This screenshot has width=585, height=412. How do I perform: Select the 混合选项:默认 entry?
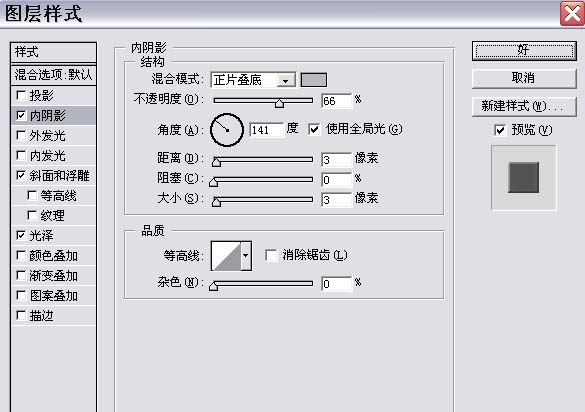coord(53,75)
